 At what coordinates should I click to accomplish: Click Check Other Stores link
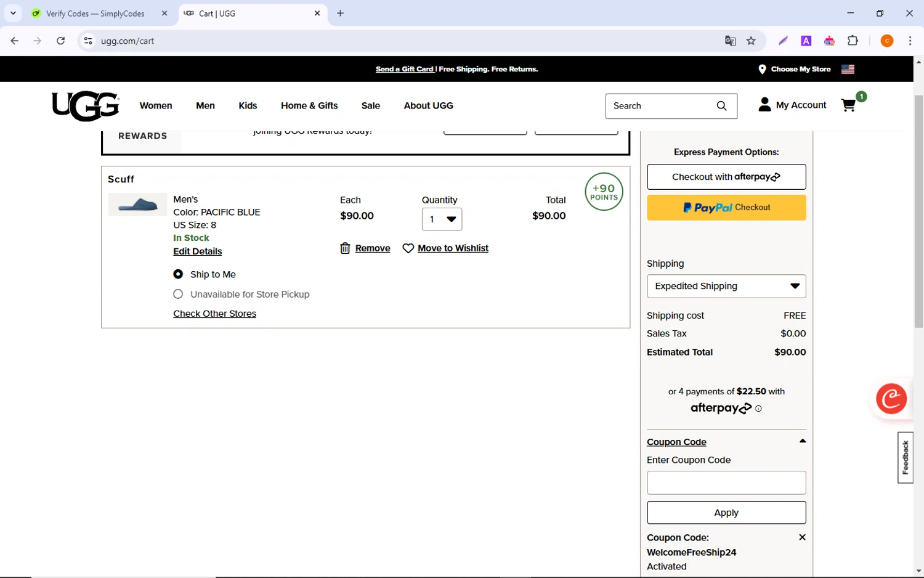[214, 314]
